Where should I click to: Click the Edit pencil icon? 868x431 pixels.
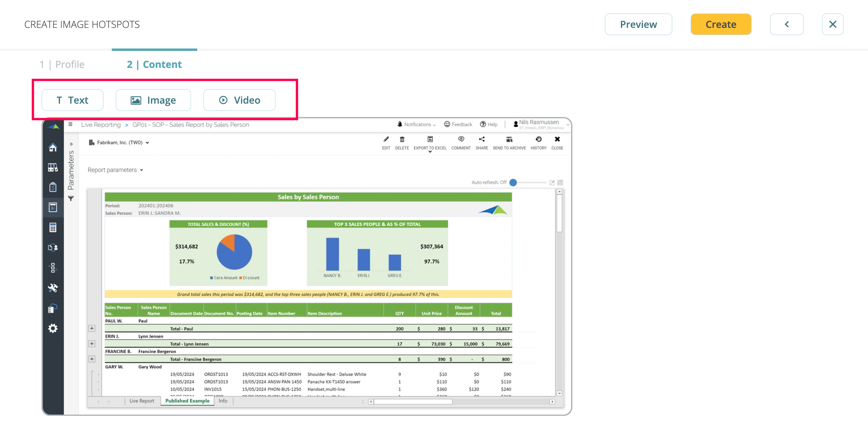click(x=386, y=140)
